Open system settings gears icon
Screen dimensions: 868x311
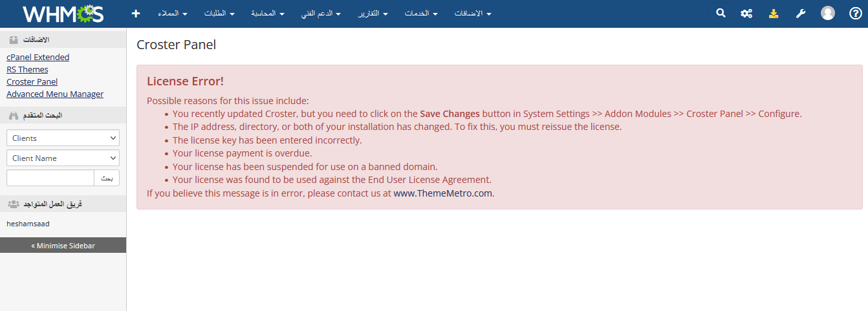[x=746, y=14]
